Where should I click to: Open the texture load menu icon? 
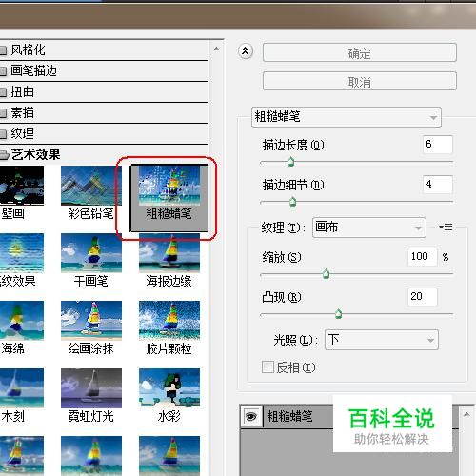(446, 227)
